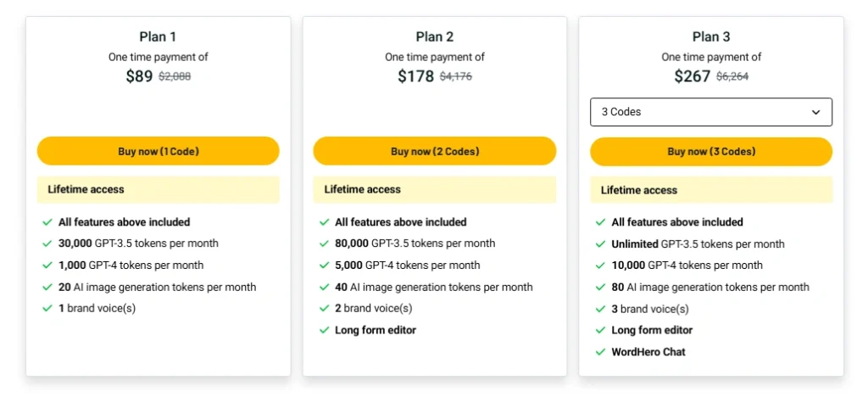Screen dimensions: 868x397
Task: Click checkmark beside 3 brand voice(s)
Action: pyautogui.click(x=601, y=309)
